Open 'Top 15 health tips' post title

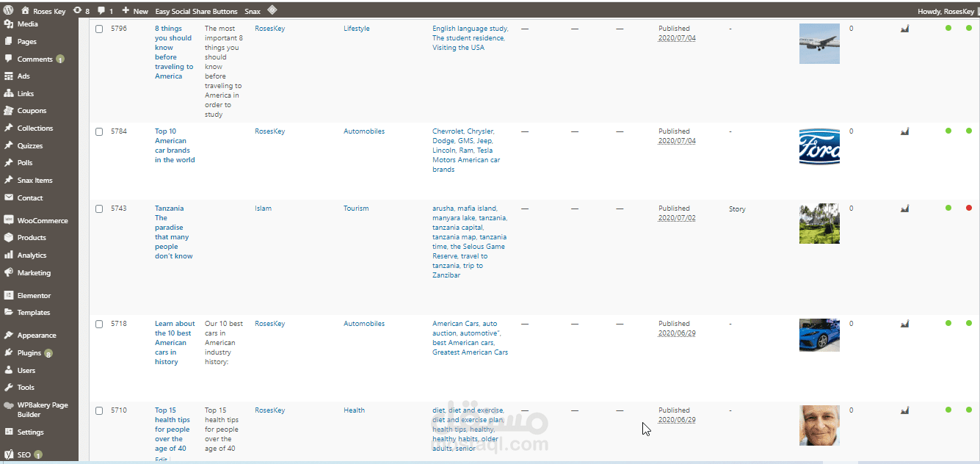point(172,429)
